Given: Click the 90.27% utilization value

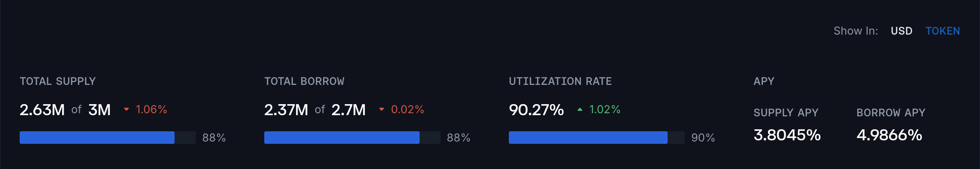Looking at the screenshot, I should [x=536, y=110].
